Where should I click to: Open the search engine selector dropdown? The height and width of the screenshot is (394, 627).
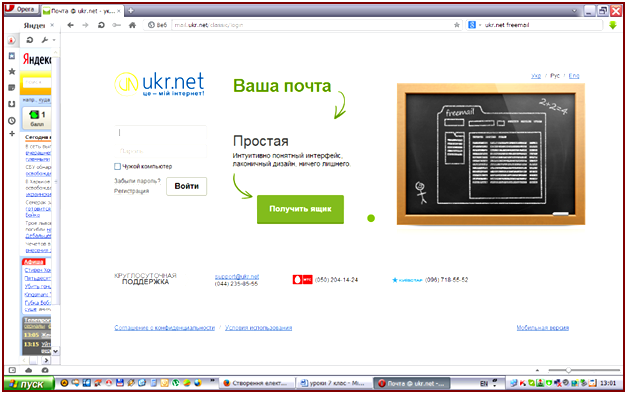[474, 25]
